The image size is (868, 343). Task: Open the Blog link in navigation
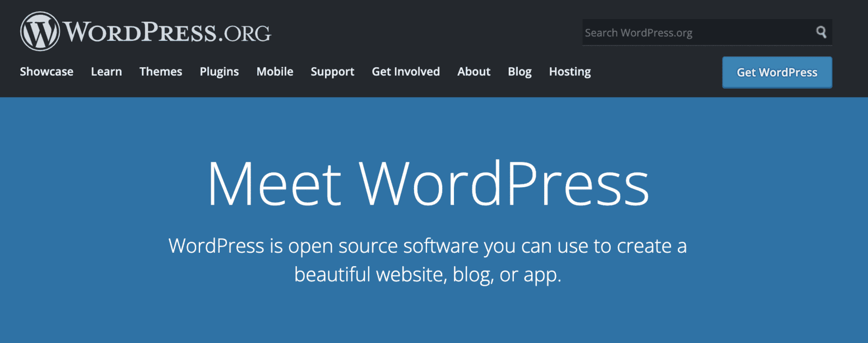(519, 72)
